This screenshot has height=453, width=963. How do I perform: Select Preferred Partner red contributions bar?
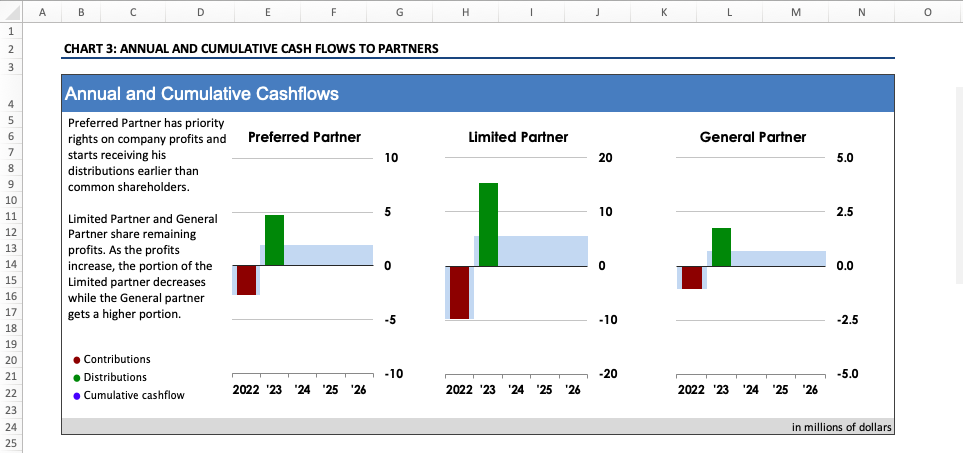click(246, 280)
